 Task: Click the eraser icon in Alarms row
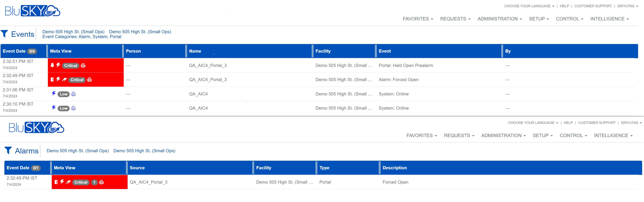click(x=68, y=182)
